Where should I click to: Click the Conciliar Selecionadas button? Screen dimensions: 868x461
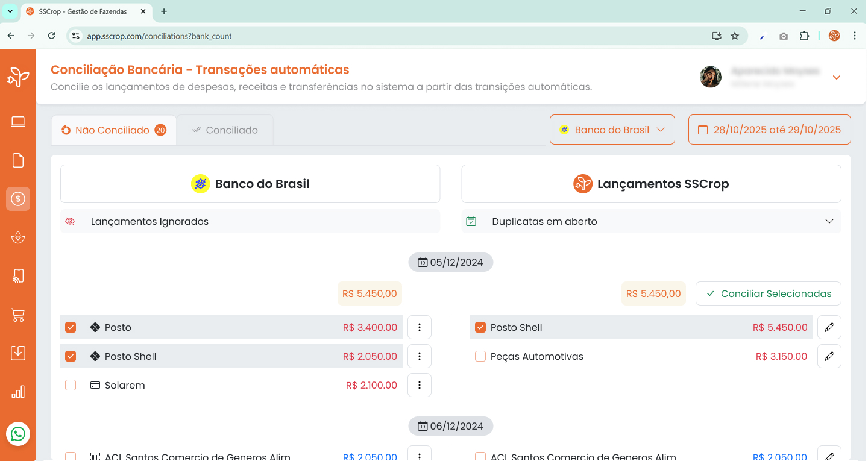click(768, 293)
